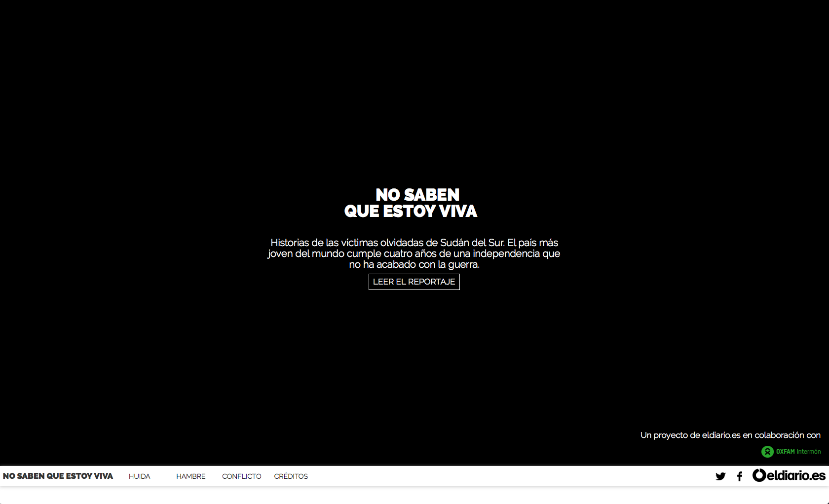
Task: Click the Facebook 'f' share icon
Action: 740,476
